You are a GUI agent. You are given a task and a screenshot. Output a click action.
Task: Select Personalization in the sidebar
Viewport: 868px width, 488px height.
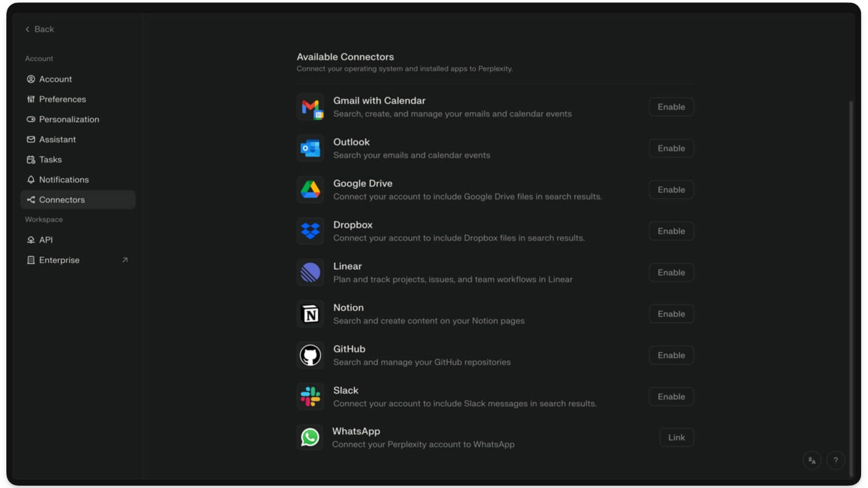(x=68, y=119)
